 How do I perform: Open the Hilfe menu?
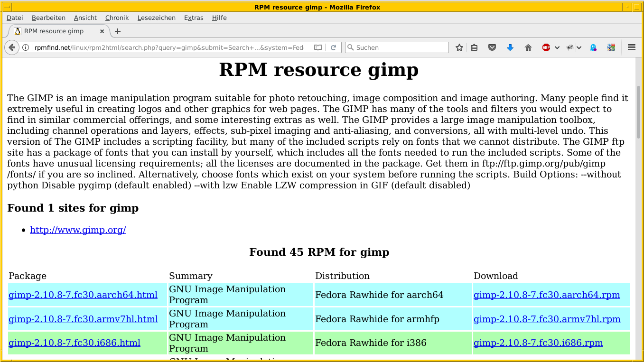[219, 18]
